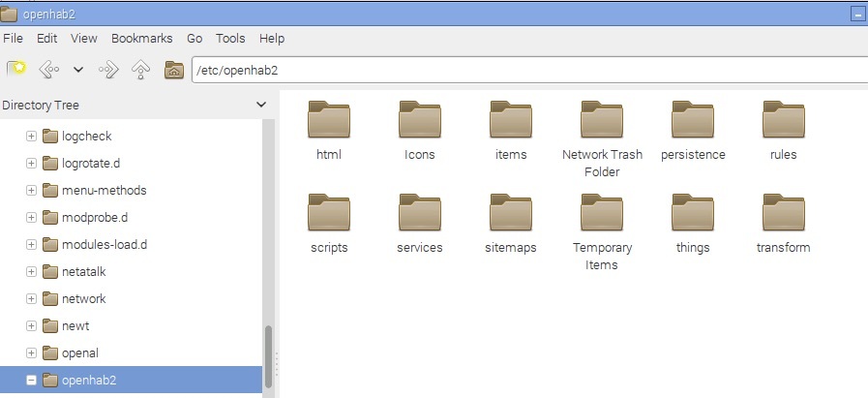Expand the modprobe.d tree node
This screenshot has width=868, height=398.
32,217
